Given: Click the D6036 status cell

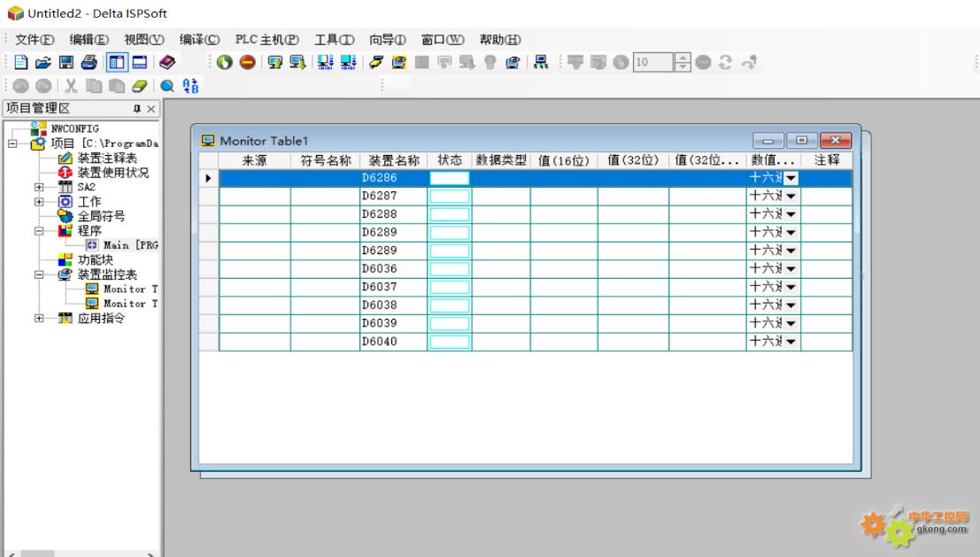Looking at the screenshot, I should [x=450, y=269].
